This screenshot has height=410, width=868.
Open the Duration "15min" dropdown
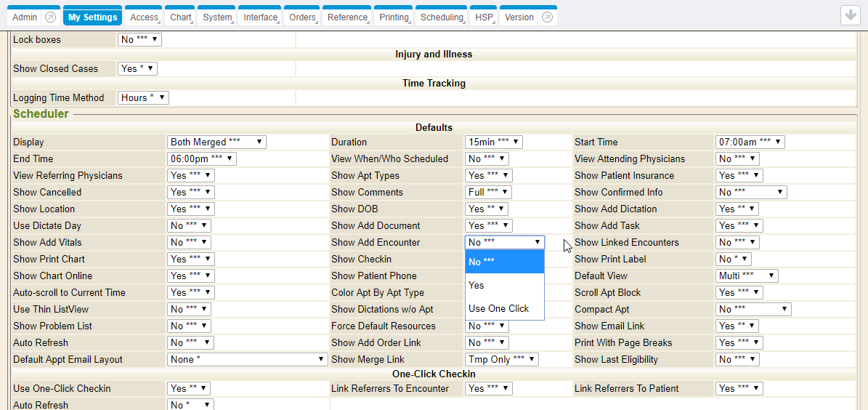click(x=493, y=142)
